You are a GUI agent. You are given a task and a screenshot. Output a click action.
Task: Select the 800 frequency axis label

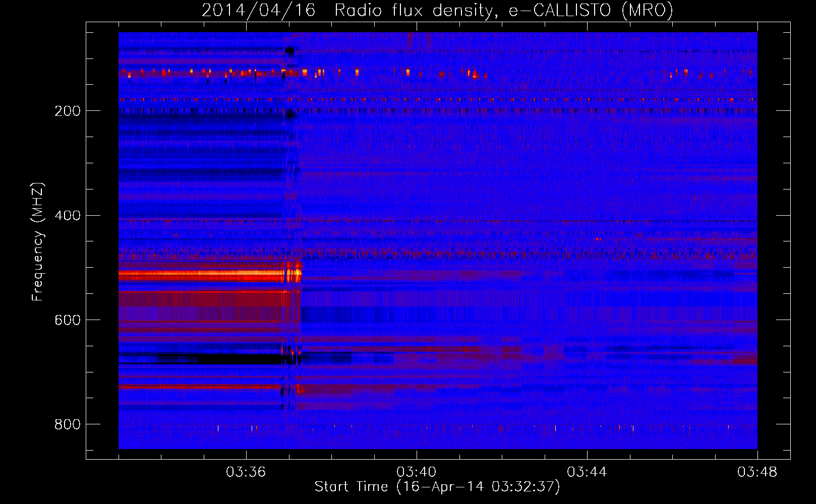coord(67,425)
